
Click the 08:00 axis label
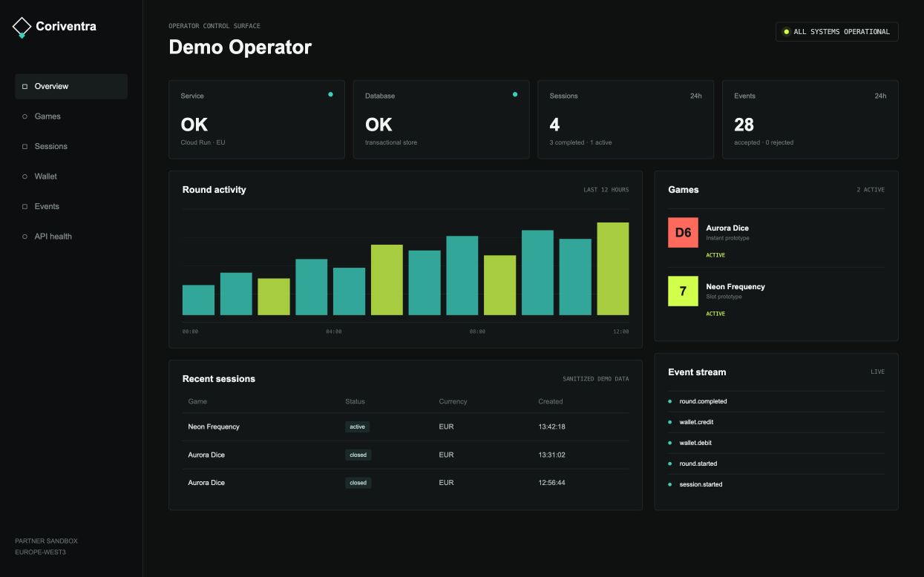[x=477, y=332]
